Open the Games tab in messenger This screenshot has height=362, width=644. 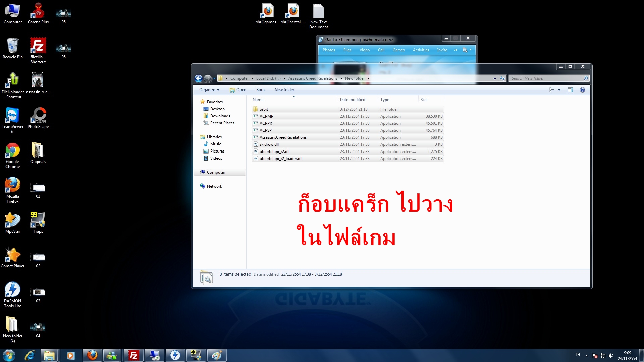[398, 50]
